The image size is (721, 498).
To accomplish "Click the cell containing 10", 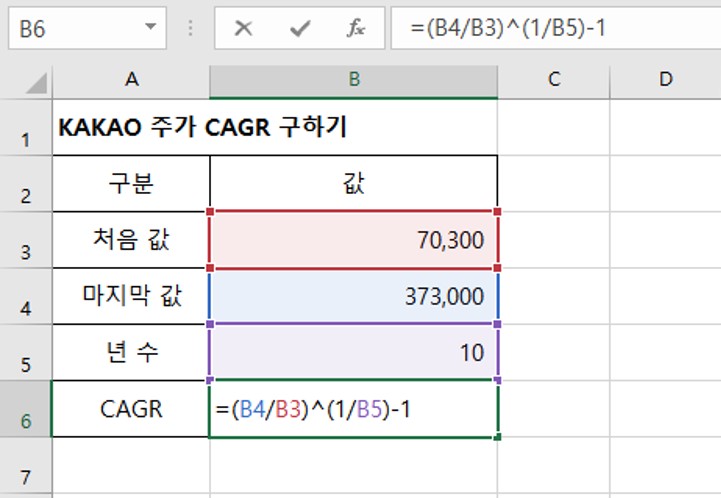I will [354, 352].
